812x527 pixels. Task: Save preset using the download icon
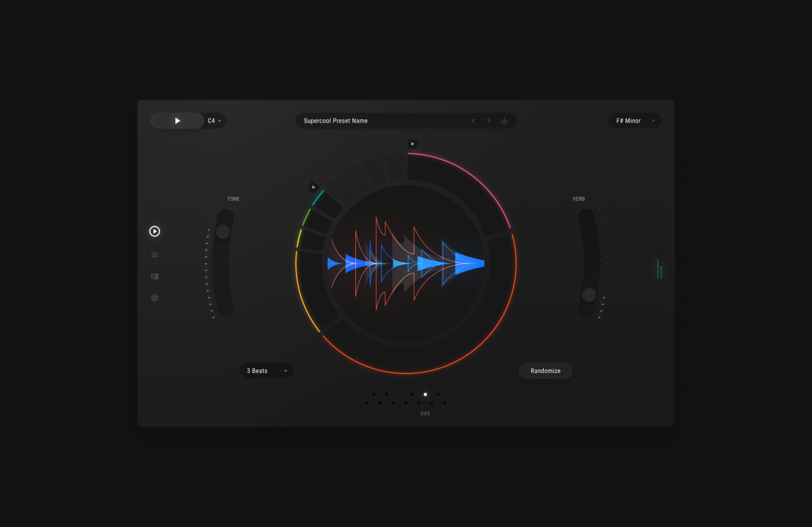(504, 121)
